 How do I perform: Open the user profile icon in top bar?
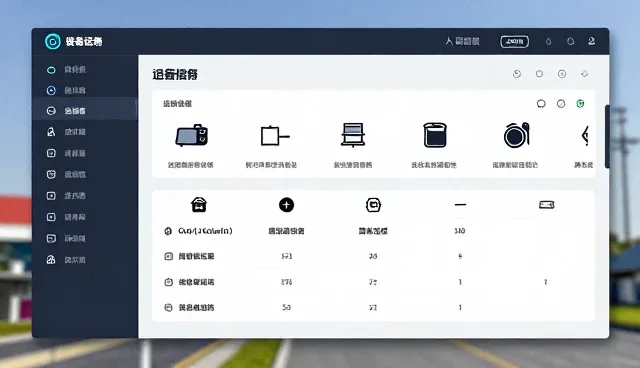point(591,41)
